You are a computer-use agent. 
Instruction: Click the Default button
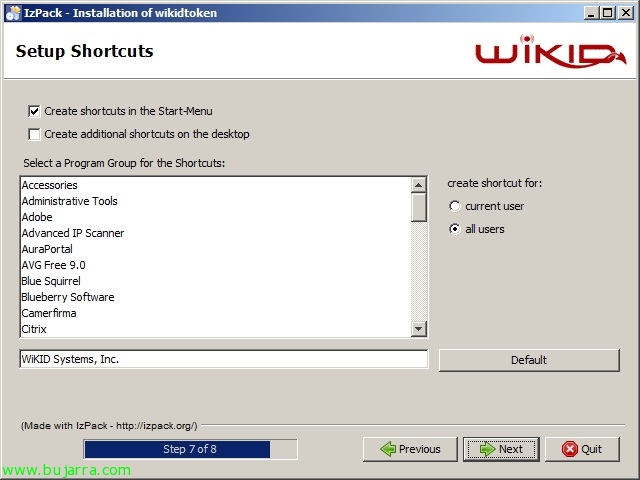529,360
